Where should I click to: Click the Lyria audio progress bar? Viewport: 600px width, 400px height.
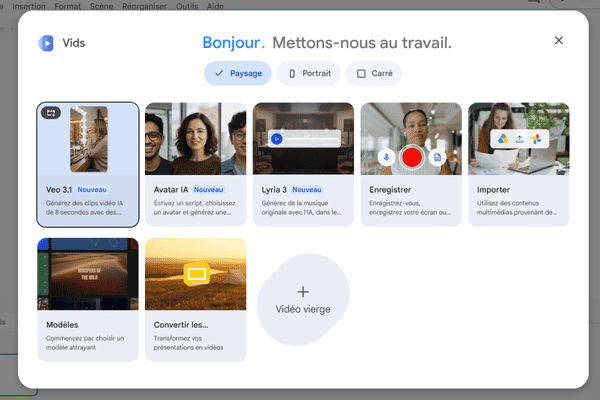click(311, 139)
